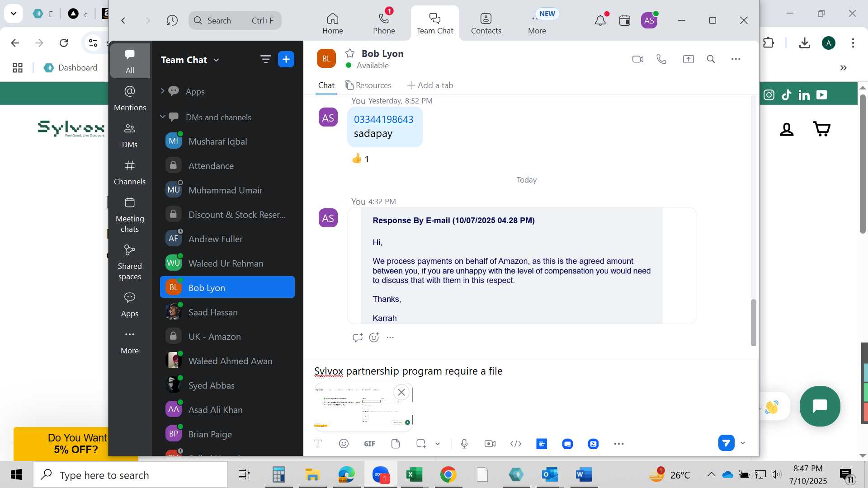Click the notifications bell icon
Screen dimensions: 868x488
pyautogui.click(x=600, y=20)
